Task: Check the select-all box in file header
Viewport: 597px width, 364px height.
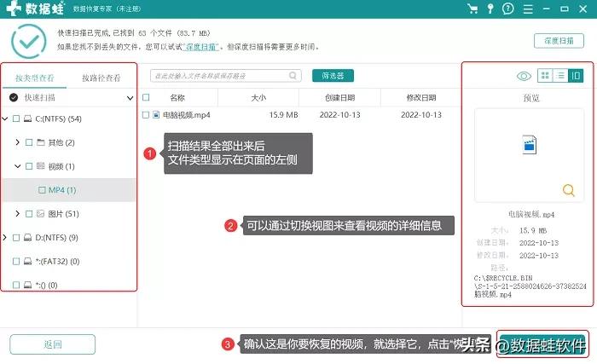Action: pyautogui.click(x=146, y=97)
